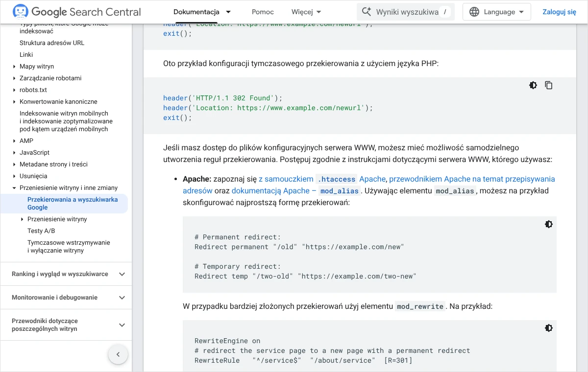
Task: Click the slash shortcut key in search box
Action: 444,12
